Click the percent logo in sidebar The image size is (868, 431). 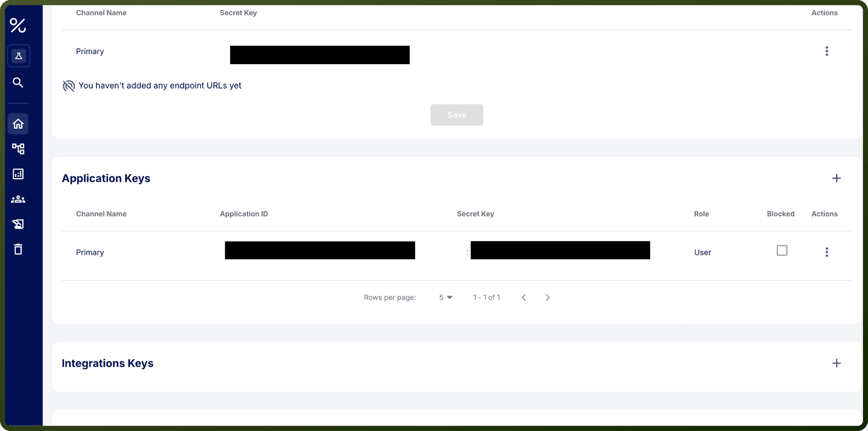(18, 26)
